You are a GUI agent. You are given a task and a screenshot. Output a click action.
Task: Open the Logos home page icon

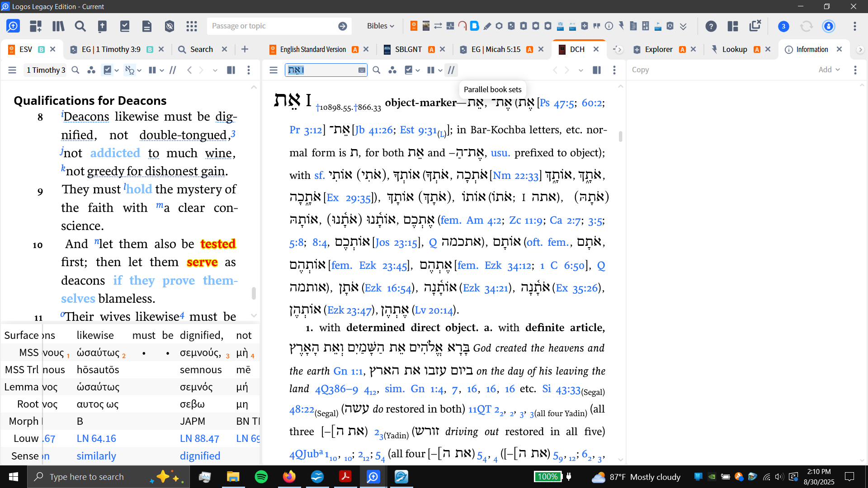pos(13,26)
